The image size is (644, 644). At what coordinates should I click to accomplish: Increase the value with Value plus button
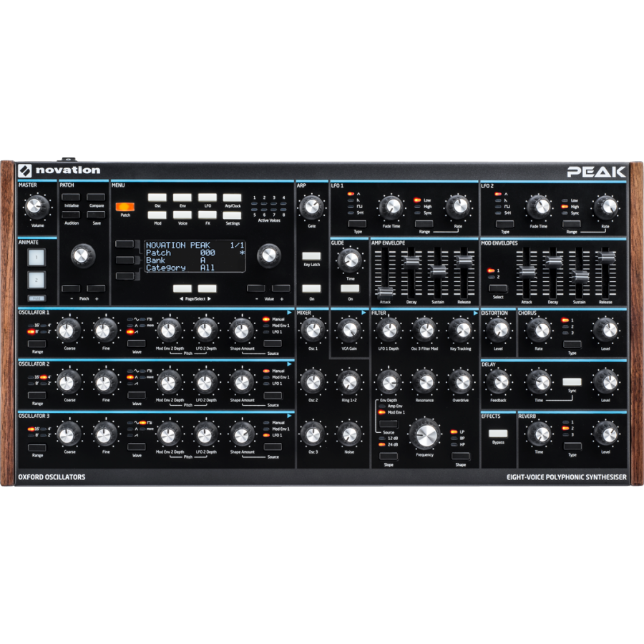click(x=281, y=288)
